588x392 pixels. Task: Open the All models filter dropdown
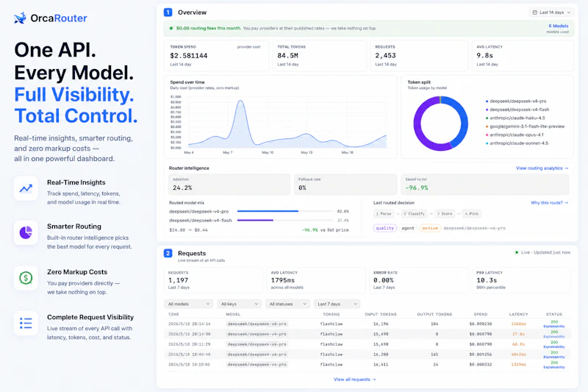coord(189,304)
